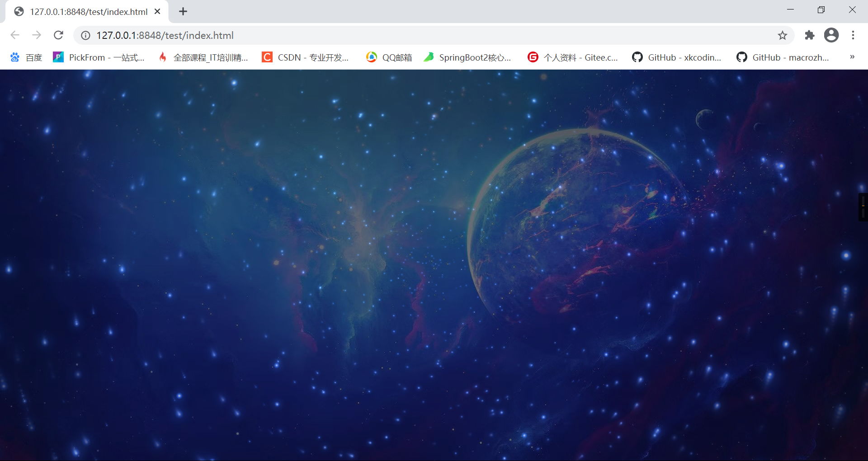The width and height of the screenshot is (868, 461).
Task: Reload the current page
Action: 58,35
